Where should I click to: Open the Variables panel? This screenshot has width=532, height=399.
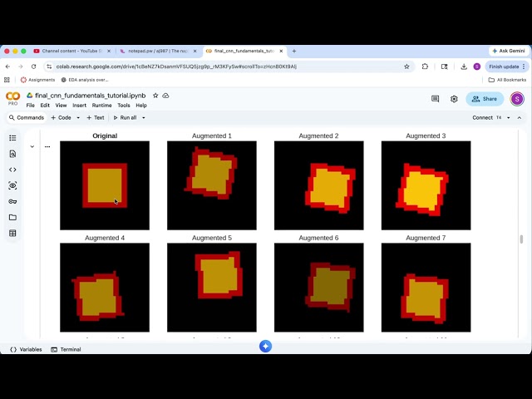tap(26, 349)
